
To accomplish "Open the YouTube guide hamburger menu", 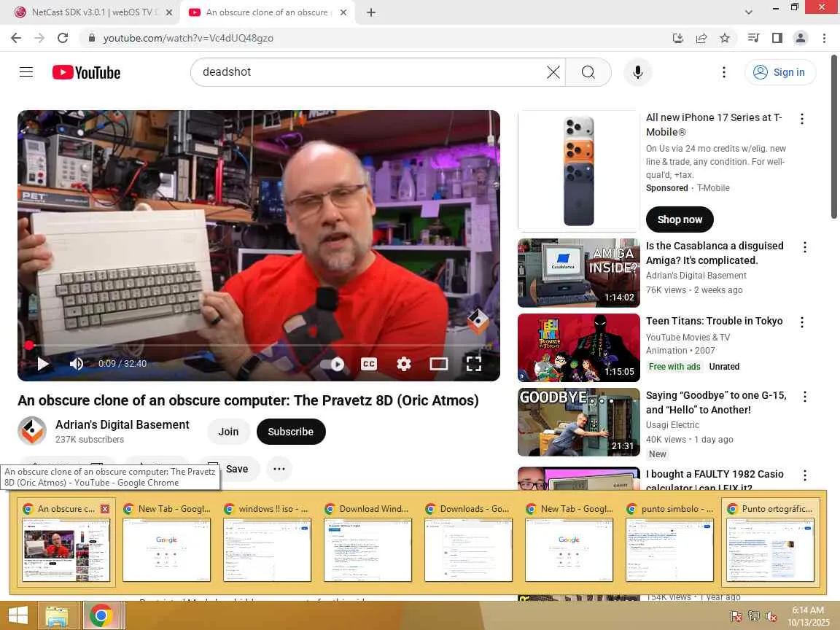I will coord(26,71).
